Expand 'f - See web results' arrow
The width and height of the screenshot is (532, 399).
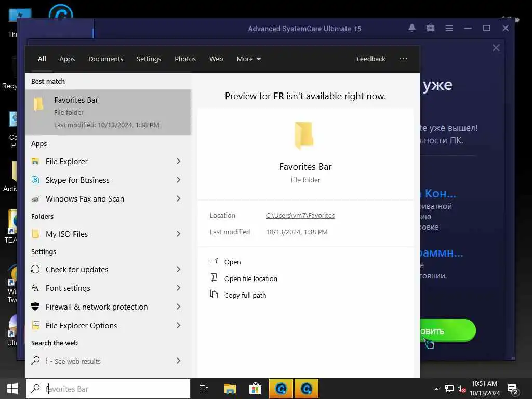pos(179,361)
